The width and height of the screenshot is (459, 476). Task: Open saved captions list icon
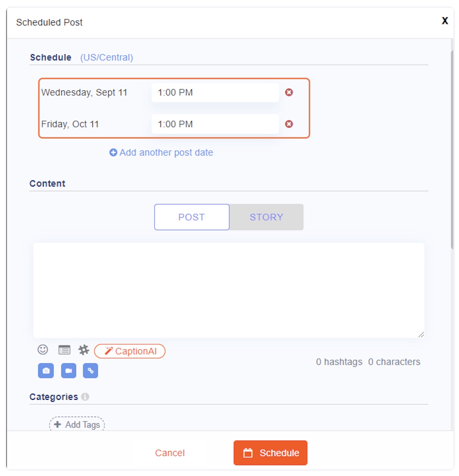pos(64,350)
